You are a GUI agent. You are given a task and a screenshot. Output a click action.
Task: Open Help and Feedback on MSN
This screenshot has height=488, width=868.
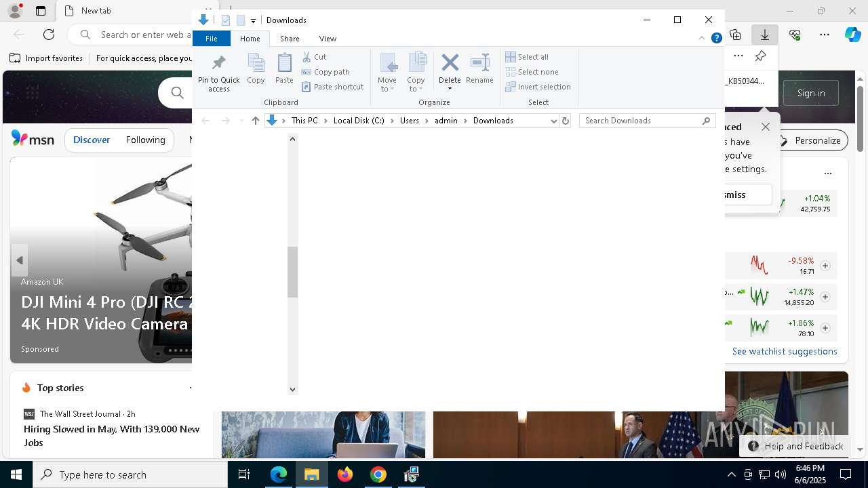[x=795, y=446]
